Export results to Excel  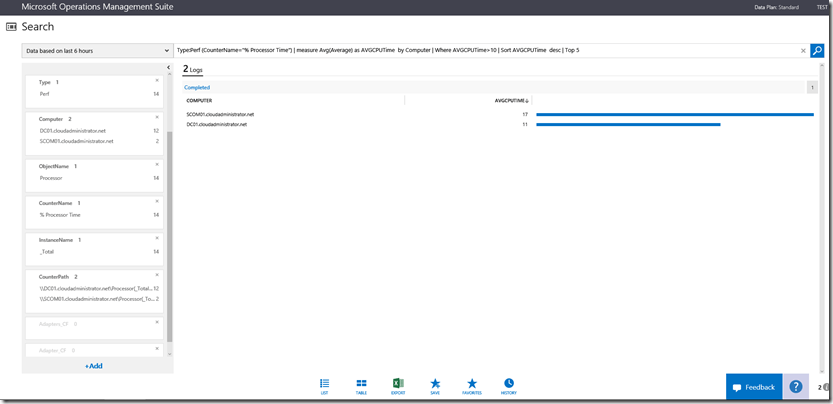398,386
